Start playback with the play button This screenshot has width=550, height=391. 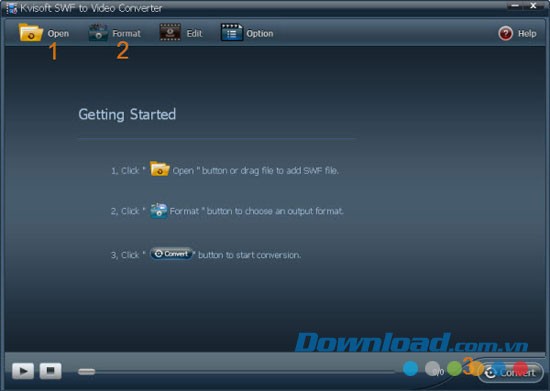tap(23, 371)
